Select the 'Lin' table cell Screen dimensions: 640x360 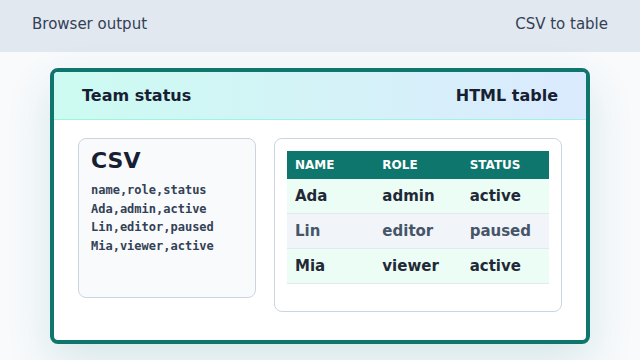tap(331, 231)
